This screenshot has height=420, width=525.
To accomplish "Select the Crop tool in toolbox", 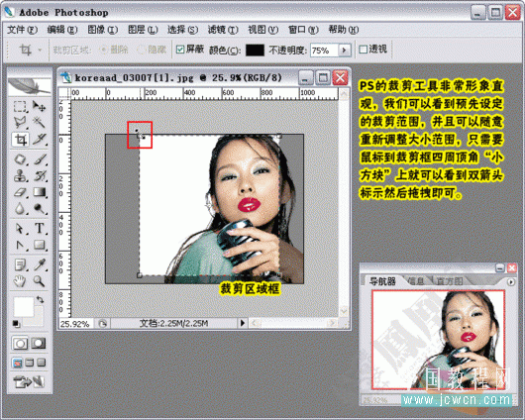I will pos(21,140).
